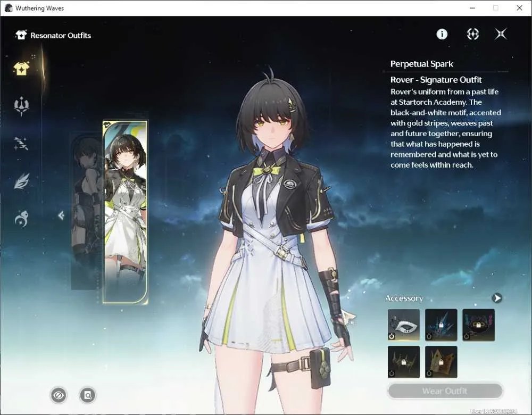
Task: Click the Perpetual Spark outfit title
Action: [x=422, y=64]
